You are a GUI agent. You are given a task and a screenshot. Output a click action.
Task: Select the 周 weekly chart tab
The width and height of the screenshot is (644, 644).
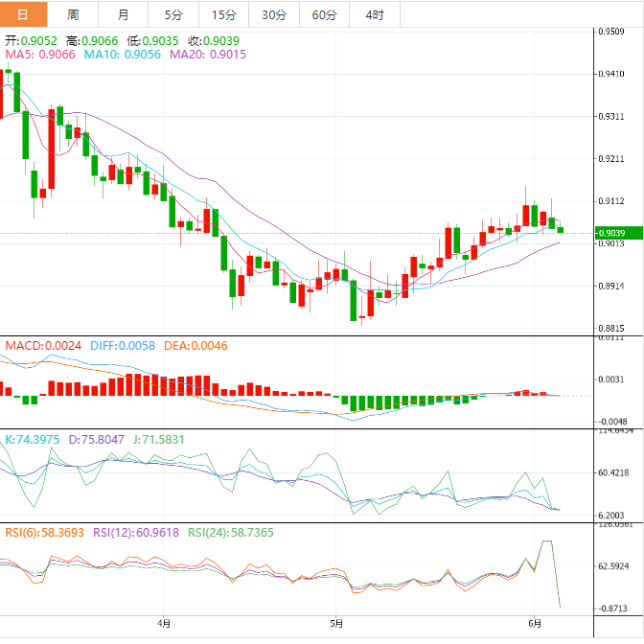[x=74, y=14]
